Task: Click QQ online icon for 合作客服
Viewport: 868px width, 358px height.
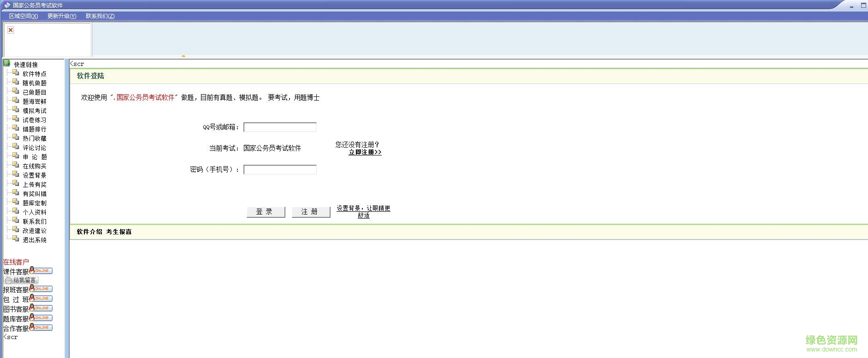Action: [x=41, y=327]
